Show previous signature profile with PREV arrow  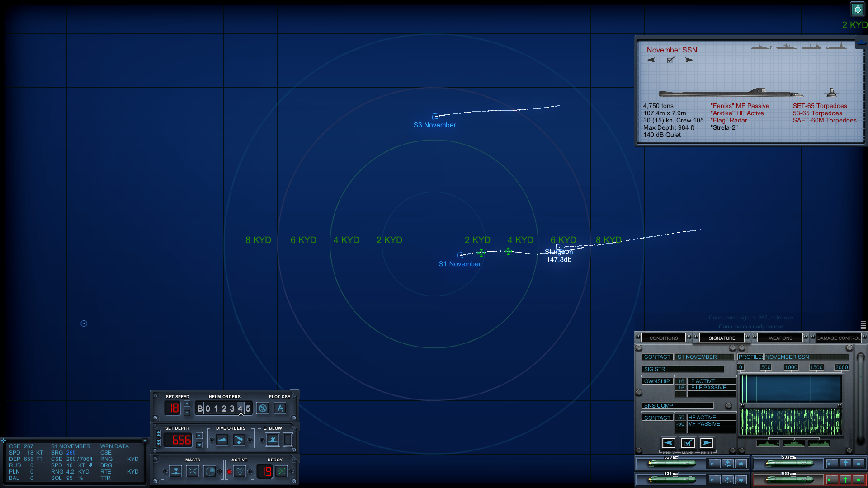tap(669, 443)
